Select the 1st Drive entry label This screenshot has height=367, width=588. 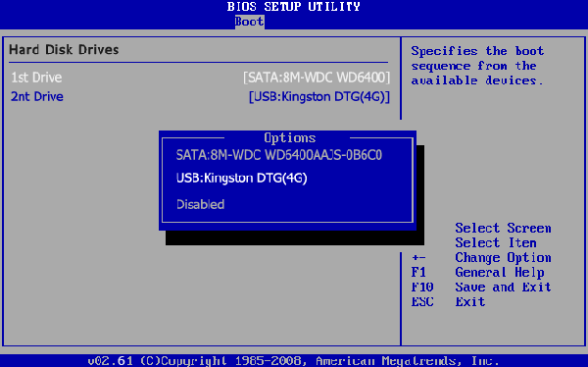coord(36,78)
